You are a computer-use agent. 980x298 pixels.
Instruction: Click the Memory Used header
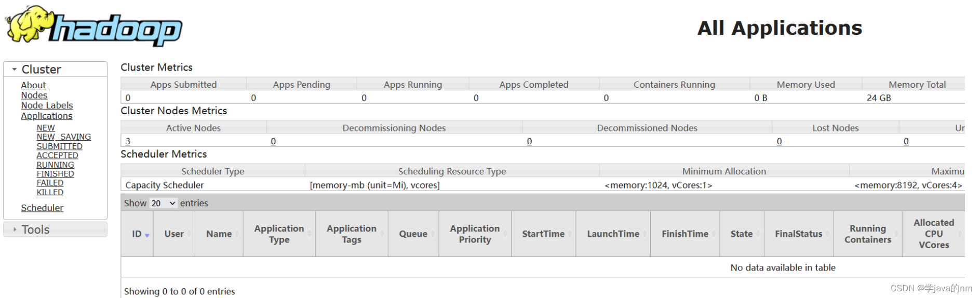(x=806, y=84)
